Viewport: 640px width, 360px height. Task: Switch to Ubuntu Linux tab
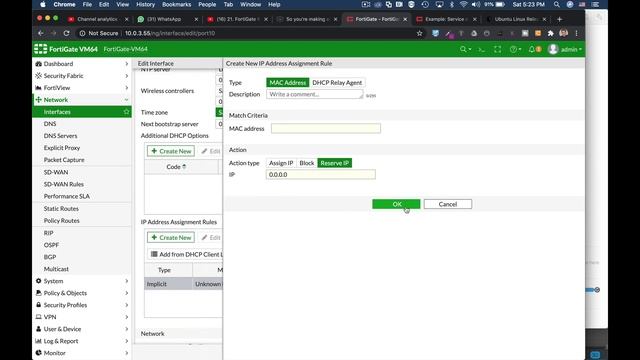(516, 19)
